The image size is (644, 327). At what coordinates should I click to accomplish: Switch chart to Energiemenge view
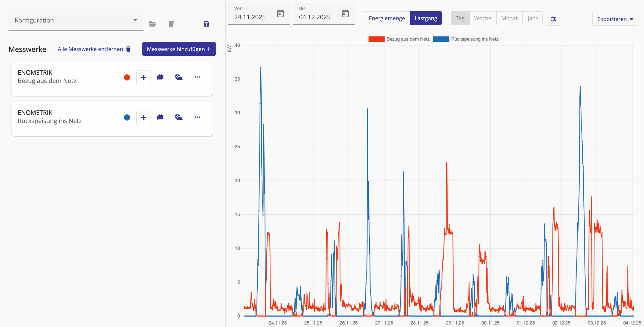point(387,18)
